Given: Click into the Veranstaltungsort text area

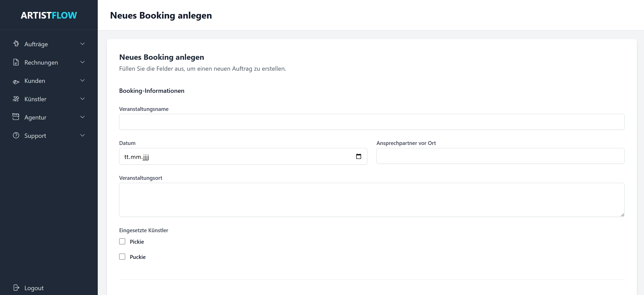Looking at the screenshot, I should (x=372, y=200).
